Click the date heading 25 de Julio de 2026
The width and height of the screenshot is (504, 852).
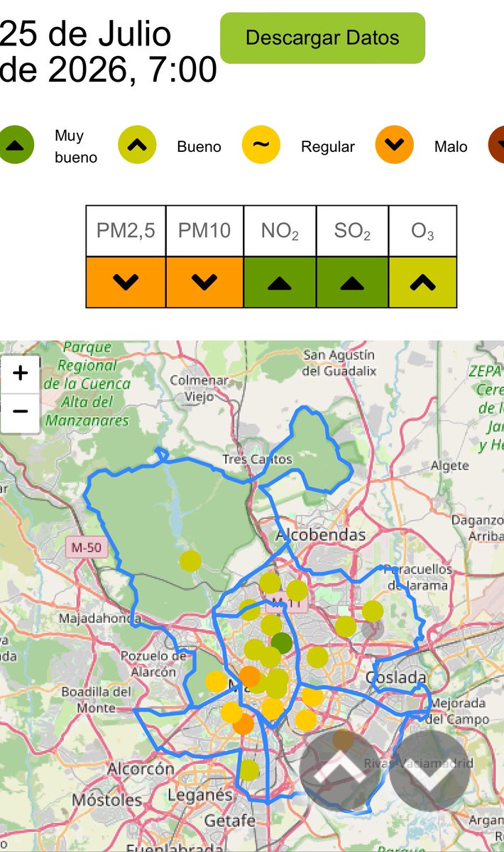[x=108, y=53]
